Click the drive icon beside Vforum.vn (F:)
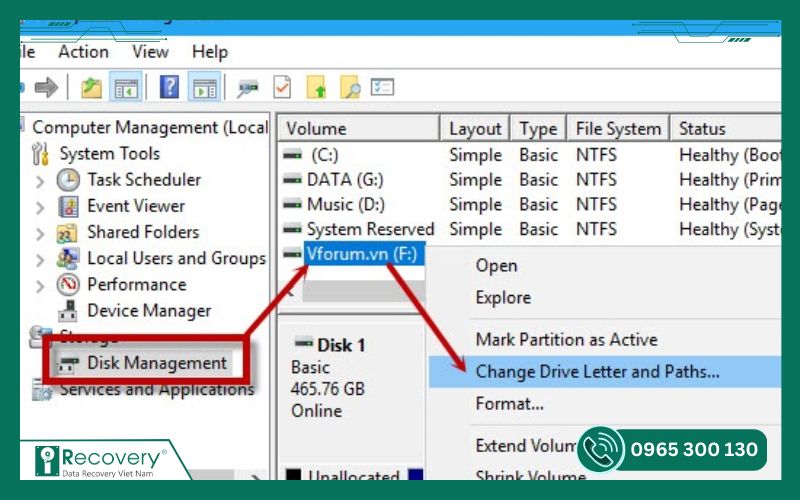The height and width of the screenshot is (500, 800). coord(292,254)
